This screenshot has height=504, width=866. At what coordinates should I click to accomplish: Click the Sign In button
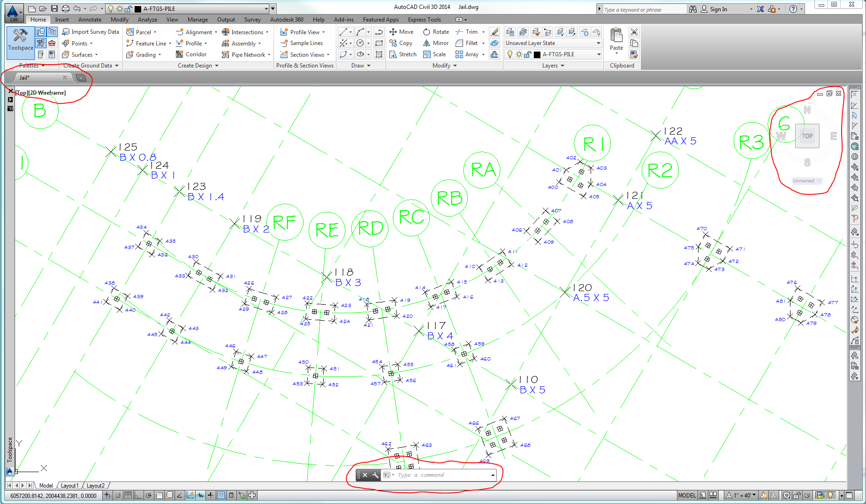tap(714, 9)
